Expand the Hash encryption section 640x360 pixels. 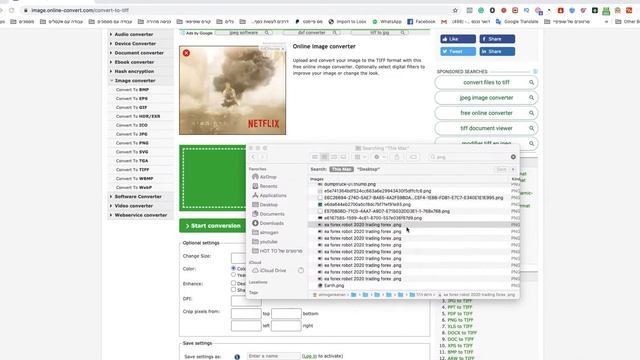(x=134, y=71)
